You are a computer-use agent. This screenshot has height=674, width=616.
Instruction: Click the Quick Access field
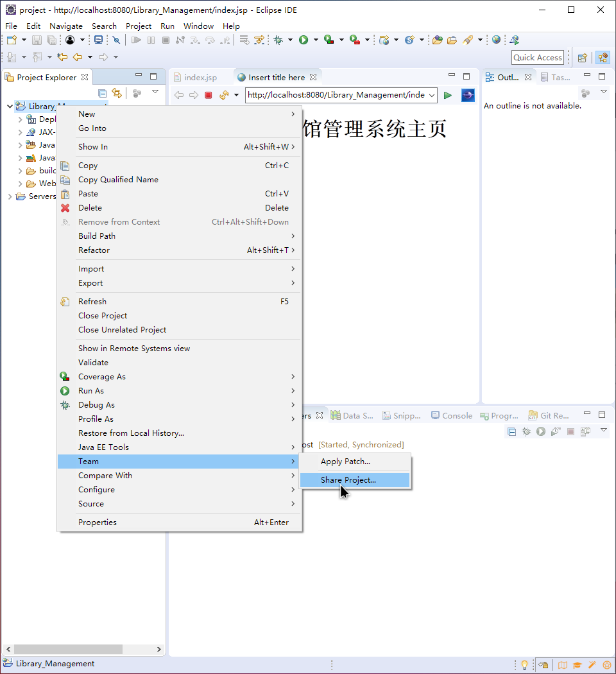[538, 58]
